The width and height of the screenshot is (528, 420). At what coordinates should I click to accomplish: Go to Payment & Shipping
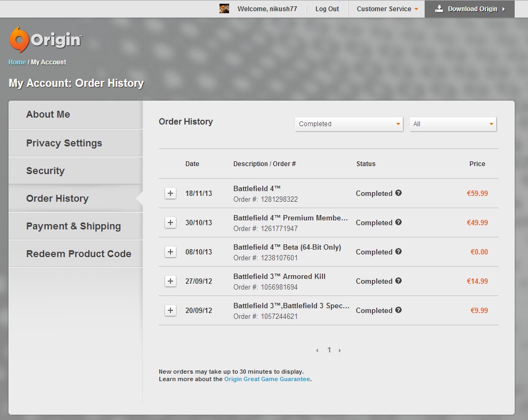pos(76,226)
